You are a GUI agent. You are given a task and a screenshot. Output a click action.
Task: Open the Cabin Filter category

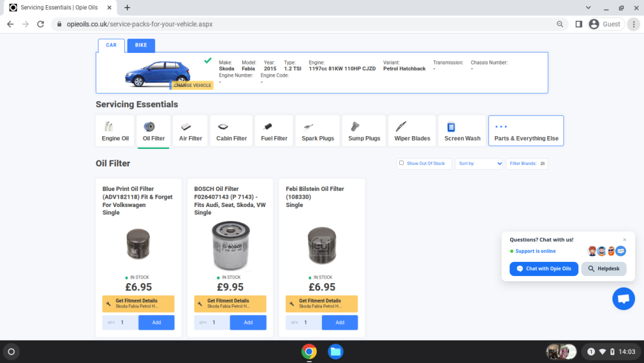point(231,131)
